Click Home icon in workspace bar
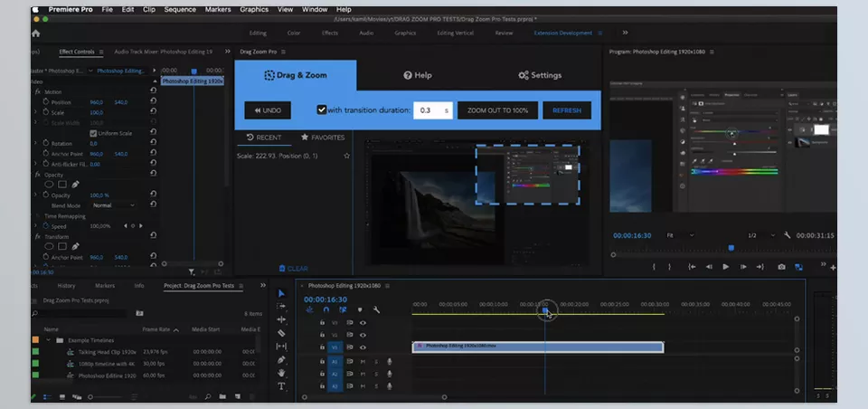 tap(36, 33)
